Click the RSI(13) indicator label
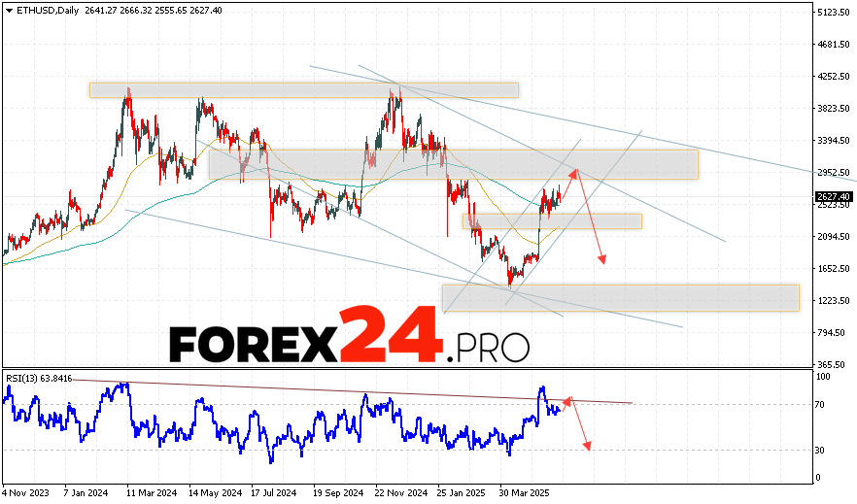857x504 pixels. coord(38,378)
